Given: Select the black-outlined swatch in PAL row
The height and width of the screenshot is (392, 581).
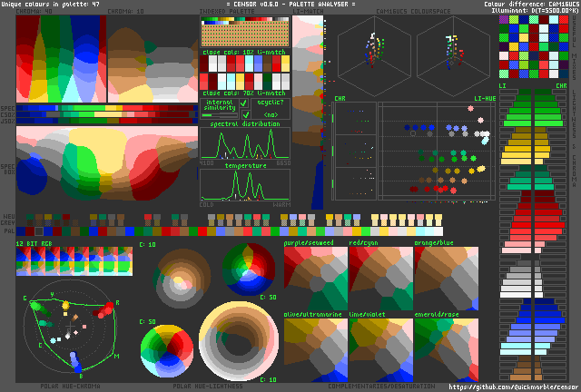Looking at the screenshot, I should [x=38, y=231].
